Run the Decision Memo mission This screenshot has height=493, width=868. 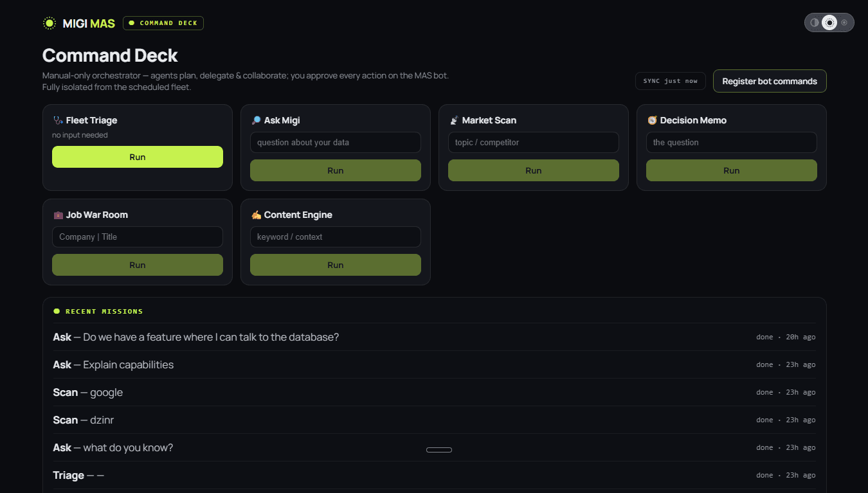tap(732, 170)
